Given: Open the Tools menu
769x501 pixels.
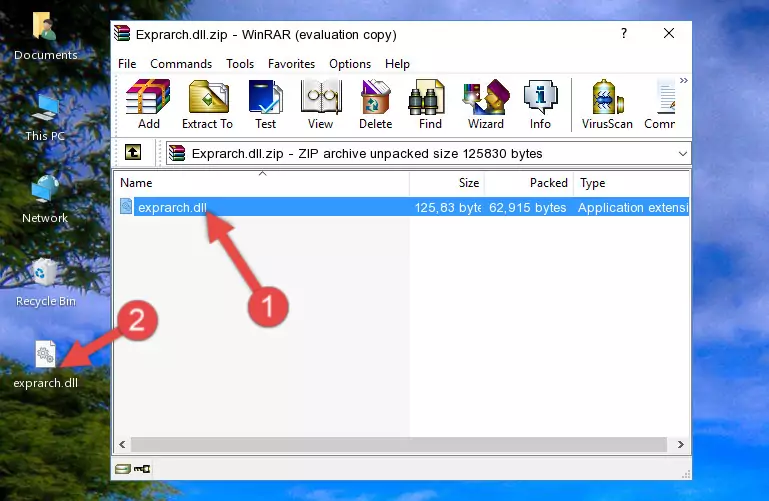Looking at the screenshot, I should pyautogui.click(x=240, y=64).
